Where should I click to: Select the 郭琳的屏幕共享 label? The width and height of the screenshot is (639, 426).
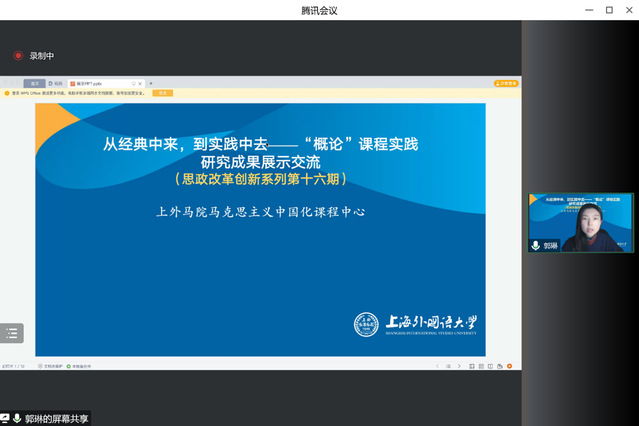tap(57, 418)
